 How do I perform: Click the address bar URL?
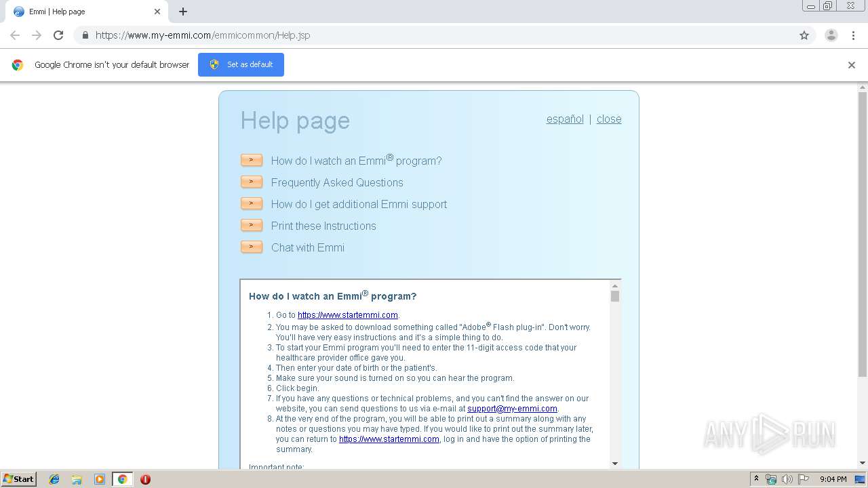(x=203, y=35)
